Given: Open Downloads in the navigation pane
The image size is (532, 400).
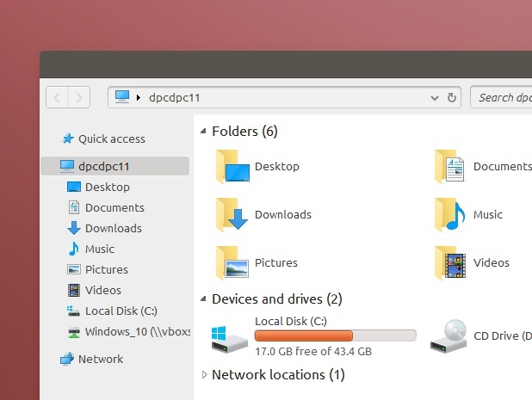Looking at the screenshot, I should (114, 228).
